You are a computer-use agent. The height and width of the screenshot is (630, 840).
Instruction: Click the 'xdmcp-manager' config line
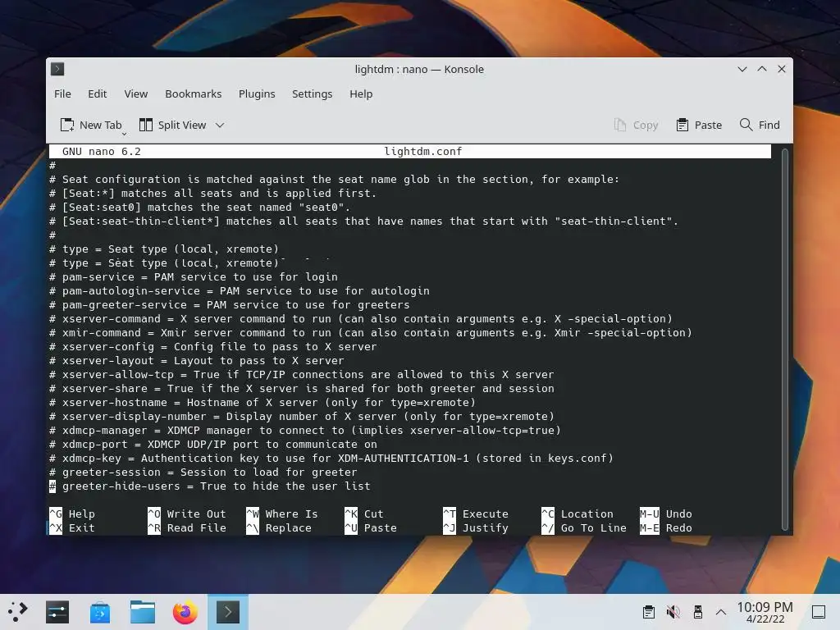pyautogui.click(x=305, y=430)
